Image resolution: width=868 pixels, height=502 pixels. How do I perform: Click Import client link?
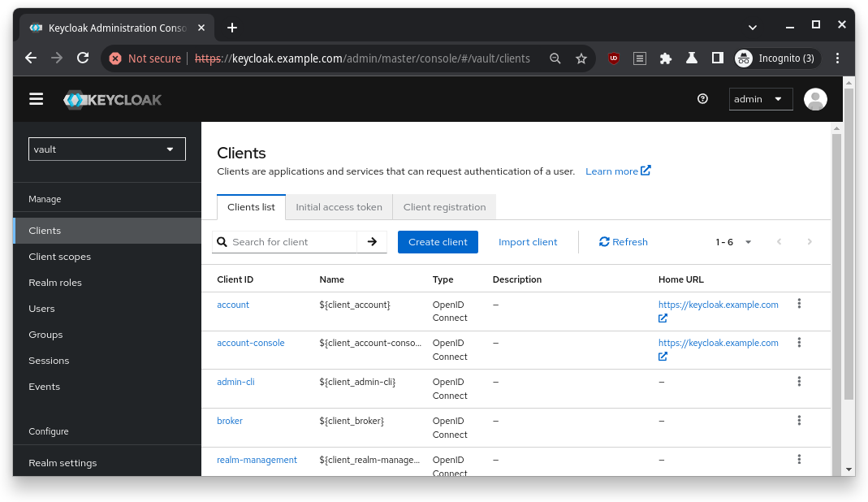click(528, 242)
